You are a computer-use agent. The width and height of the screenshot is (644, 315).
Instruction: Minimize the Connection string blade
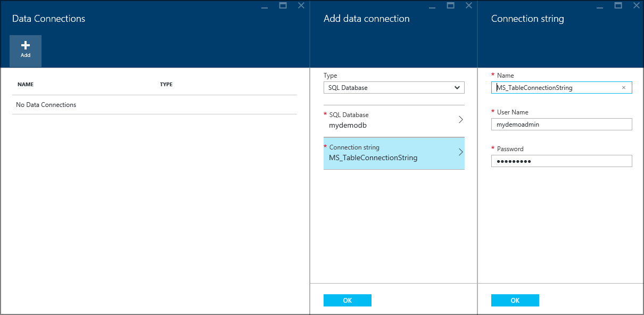point(600,5)
